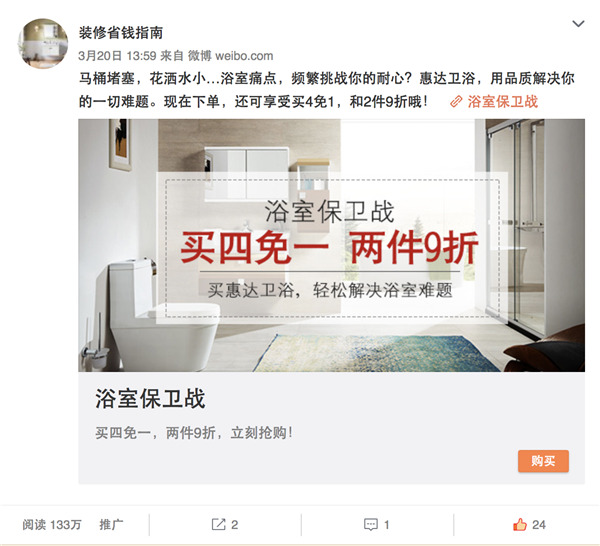Click the repost share icon
This screenshot has width=600, height=546.
[218, 524]
